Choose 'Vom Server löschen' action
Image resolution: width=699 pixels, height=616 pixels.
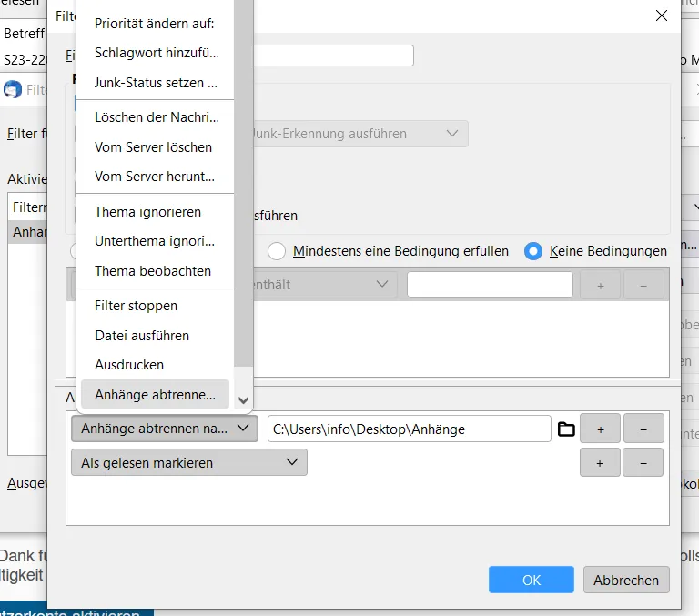[153, 147]
